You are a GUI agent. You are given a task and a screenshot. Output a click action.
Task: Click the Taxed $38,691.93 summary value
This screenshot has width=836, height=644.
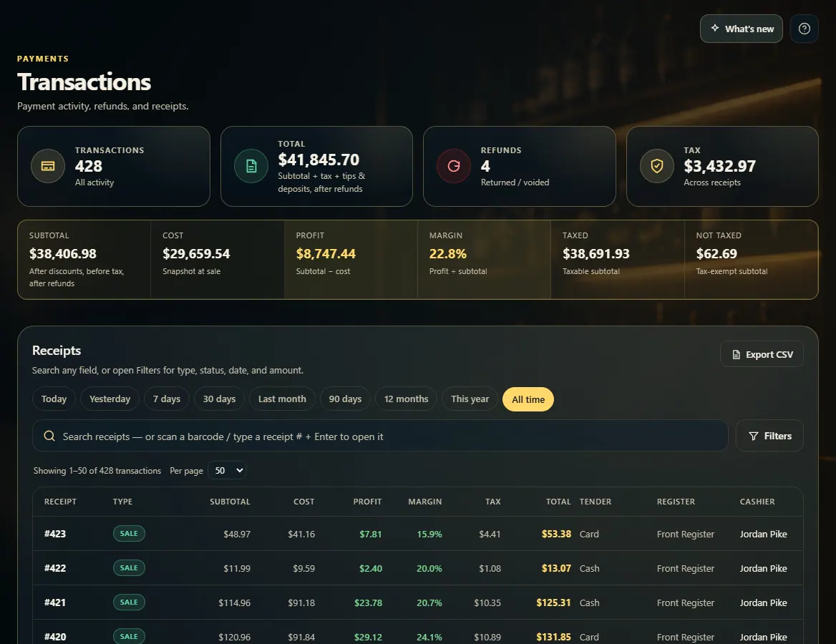pyautogui.click(x=596, y=254)
